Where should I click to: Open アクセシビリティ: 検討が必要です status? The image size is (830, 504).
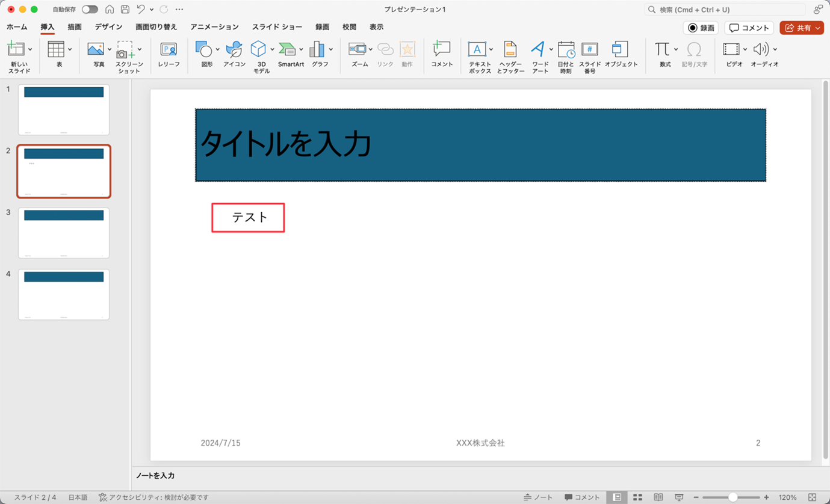[153, 497]
